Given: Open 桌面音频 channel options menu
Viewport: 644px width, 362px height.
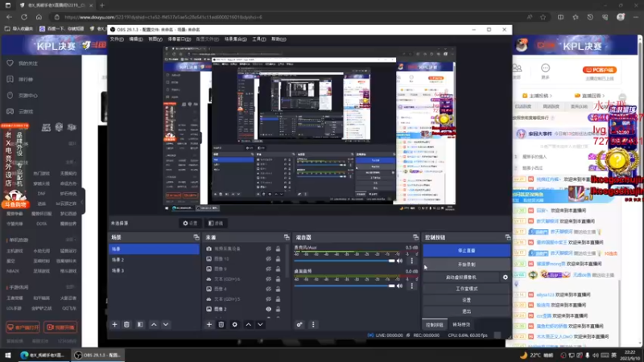Looking at the screenshot, I should (412, 286).
